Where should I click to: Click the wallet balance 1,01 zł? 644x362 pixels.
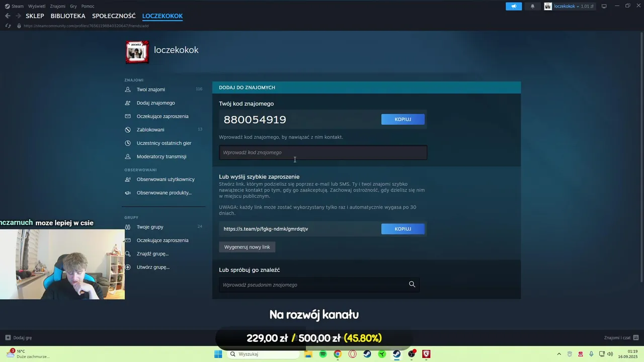pyautogui.click(x=587, y=6)
